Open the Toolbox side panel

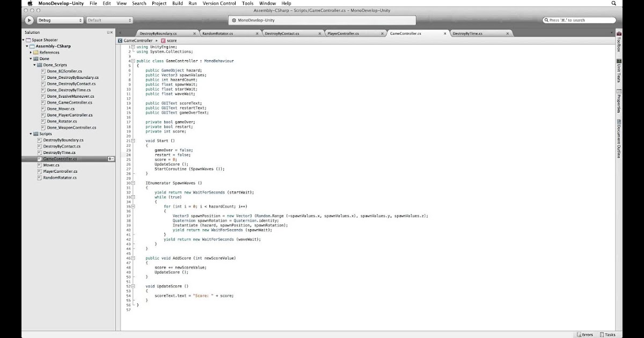click(619, 42)
